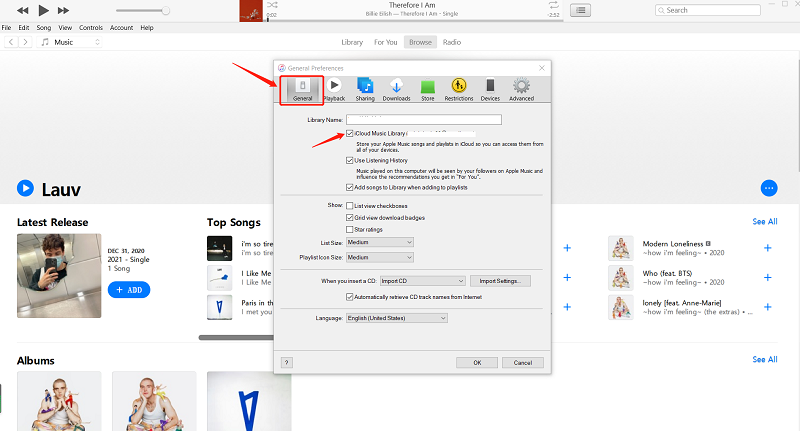Screen dimensions: 800x431
Task: Open the Store preferences tab icon
Action: tap(428, 90)
